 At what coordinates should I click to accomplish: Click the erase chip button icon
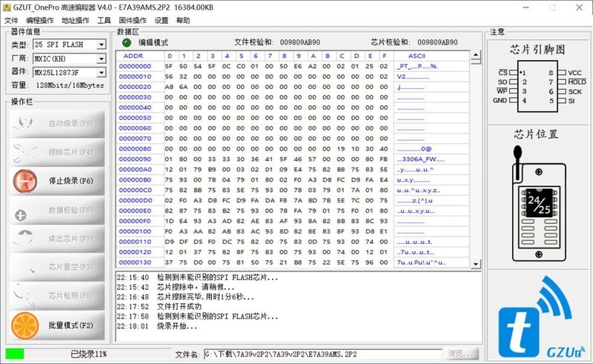pyautogui.click(x=24, y=152)
